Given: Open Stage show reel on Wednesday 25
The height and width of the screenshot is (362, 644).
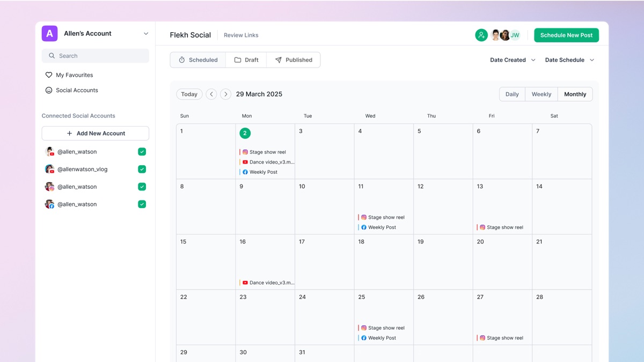Looking at the screenshot, I should [382, 328].
